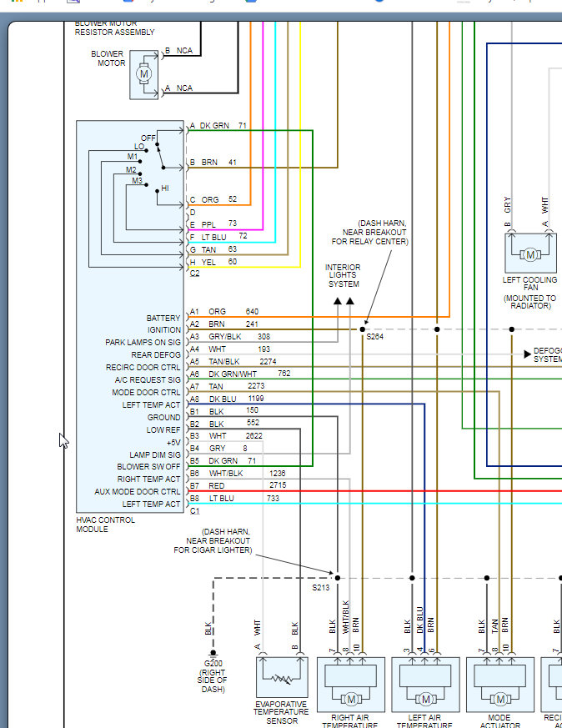Click the evaporative temperature sensor resistor symbol
562x728 pixels.
(x=282, y=680)
